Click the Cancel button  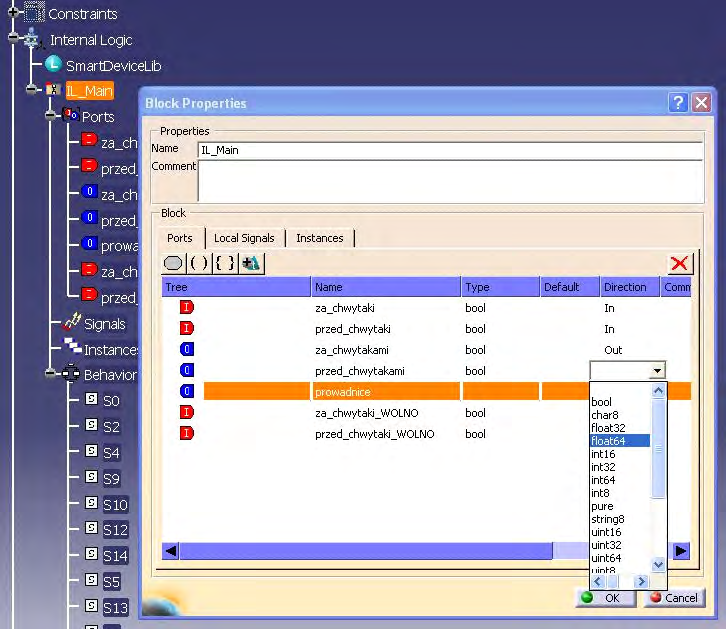point(674,598)
